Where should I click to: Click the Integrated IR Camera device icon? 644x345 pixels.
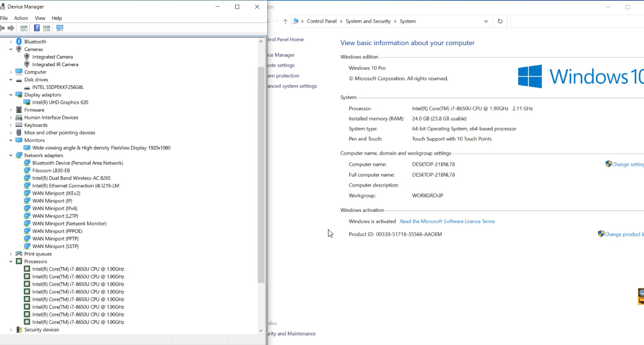point(27,64)
